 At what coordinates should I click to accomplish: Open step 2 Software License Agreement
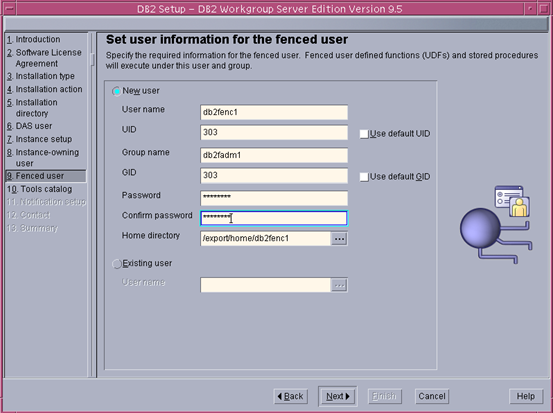tap(44, 58)
